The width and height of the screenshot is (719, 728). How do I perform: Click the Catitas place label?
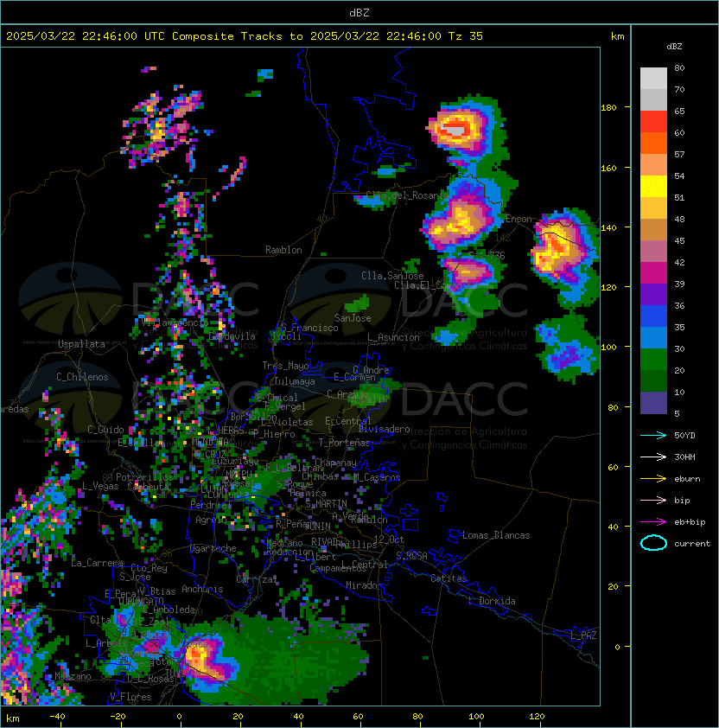(x=449, y=578)
